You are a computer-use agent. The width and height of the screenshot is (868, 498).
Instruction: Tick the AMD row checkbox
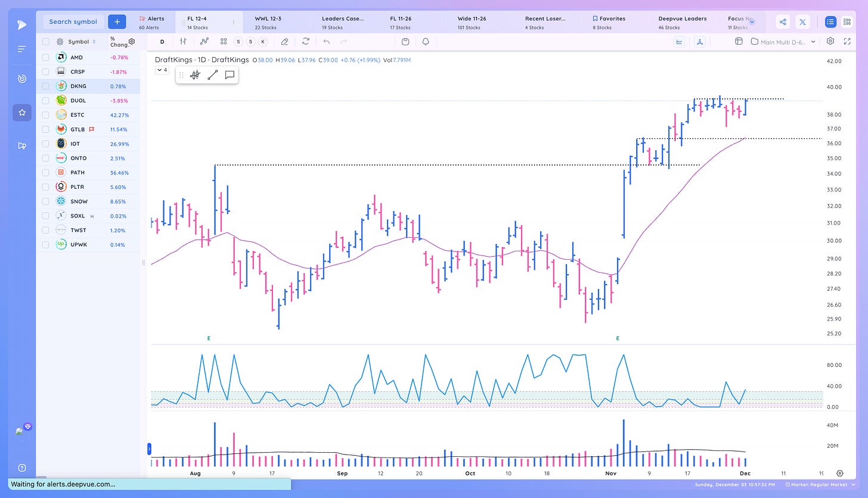click(x=46, y=57)
